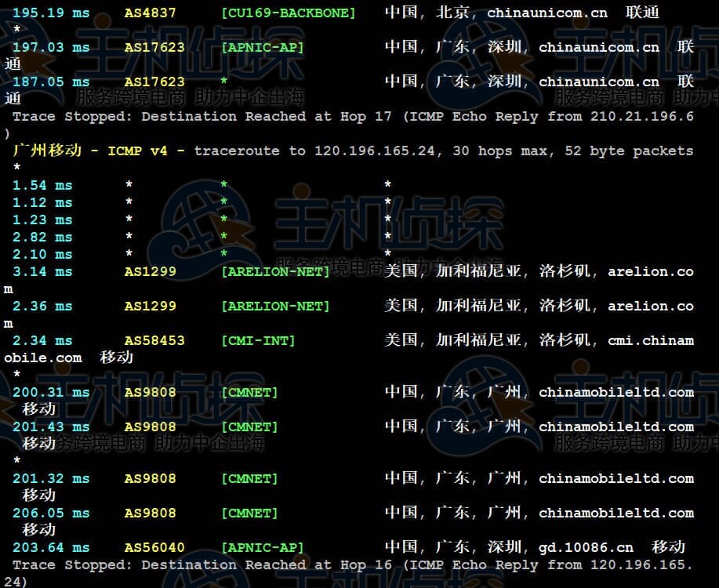Screen dimensions: 719x588
Task: Select the AS number "AS58453"
Action: click(154, 340)
